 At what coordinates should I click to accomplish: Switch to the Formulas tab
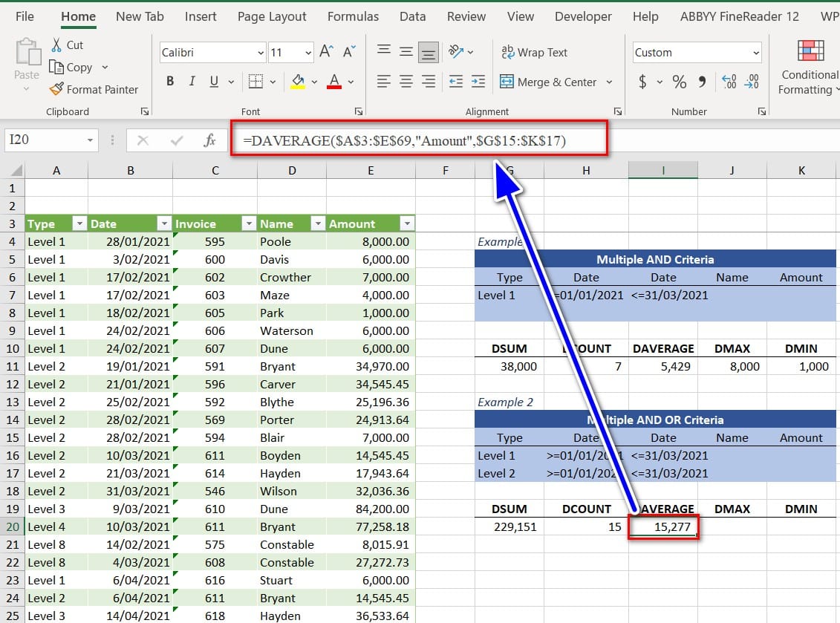point(353,16)
